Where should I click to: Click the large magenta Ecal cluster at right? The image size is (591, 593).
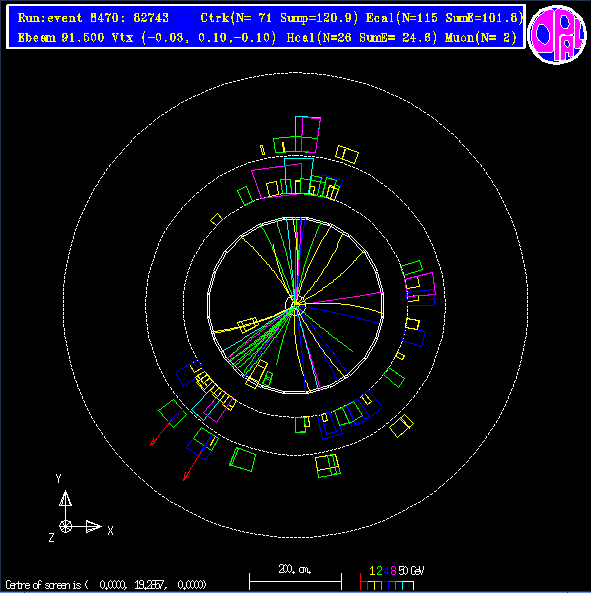pyautogui.click(x=420, y=285)
